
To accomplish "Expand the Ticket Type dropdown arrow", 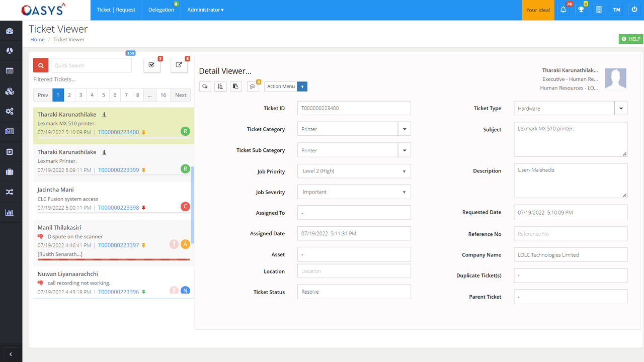I will pyautogui.click(x=621, y=108).
